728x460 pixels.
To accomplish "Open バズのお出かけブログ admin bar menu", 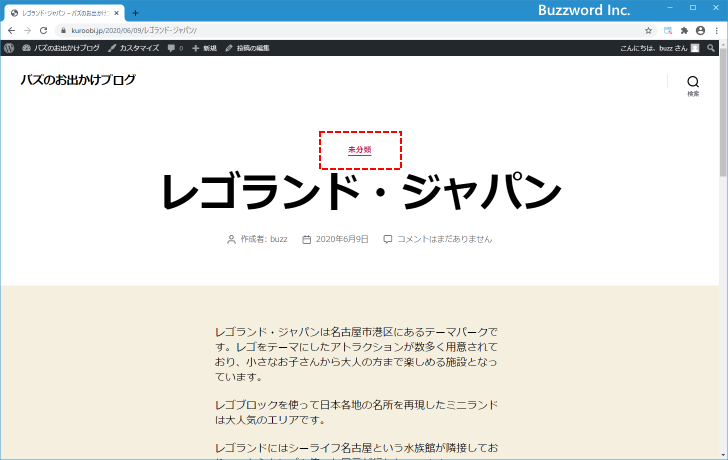I will tap(61, 48).
